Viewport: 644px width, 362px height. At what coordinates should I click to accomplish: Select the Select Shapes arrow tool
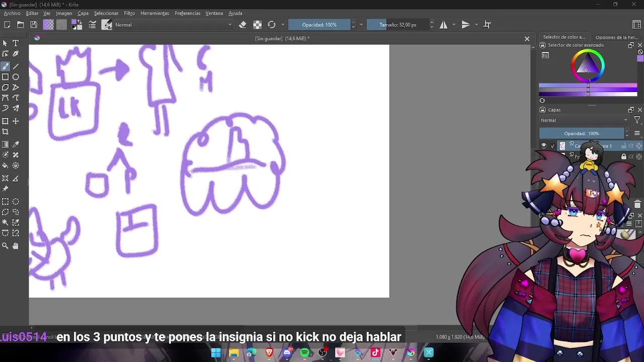click(x=5, y=43)
